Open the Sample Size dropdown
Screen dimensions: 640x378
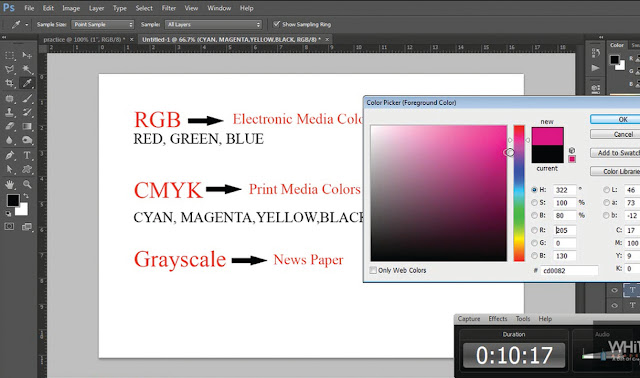coord(102,24)
